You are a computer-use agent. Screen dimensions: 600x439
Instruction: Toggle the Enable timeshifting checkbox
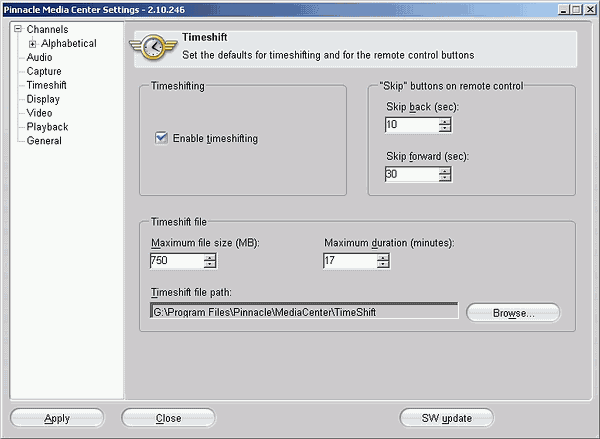pos(161,138)
